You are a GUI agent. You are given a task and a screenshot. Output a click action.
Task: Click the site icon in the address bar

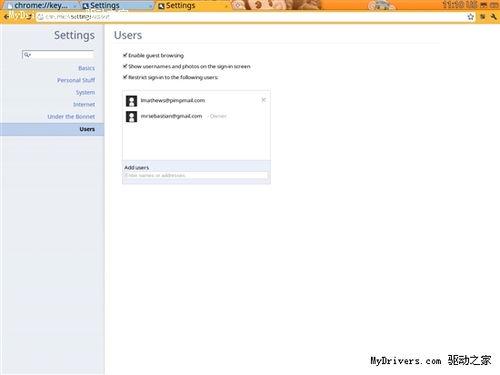click(41, 17)
